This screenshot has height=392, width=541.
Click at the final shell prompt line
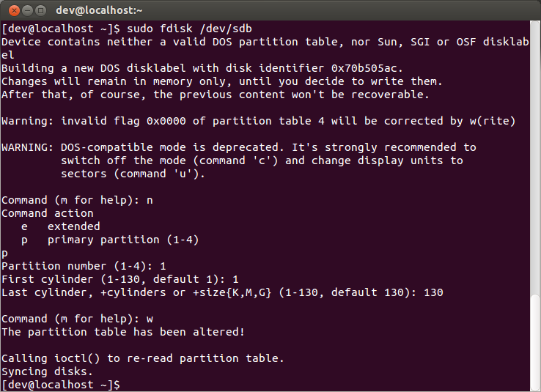[61, 385]
